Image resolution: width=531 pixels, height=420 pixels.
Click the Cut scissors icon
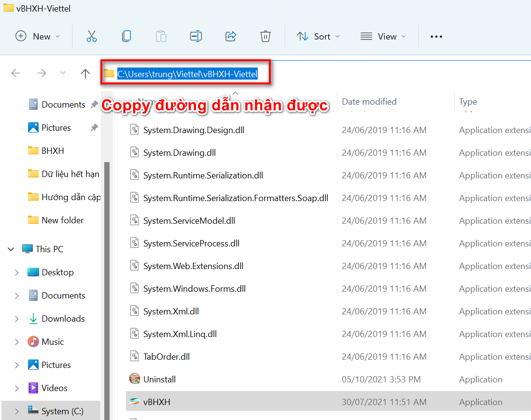(x=91, y=36)
